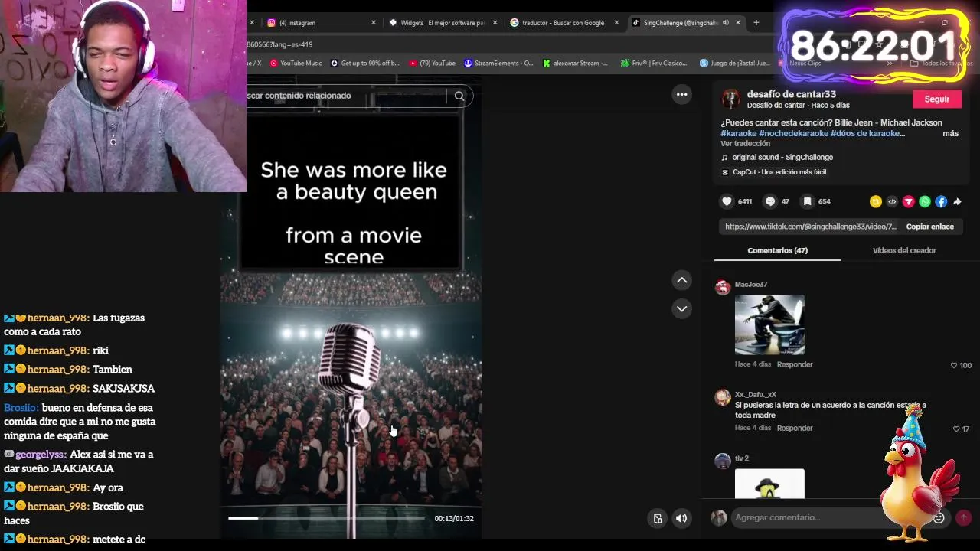Get embed code icon
The image size is (980, 551).
click(892, 201)
